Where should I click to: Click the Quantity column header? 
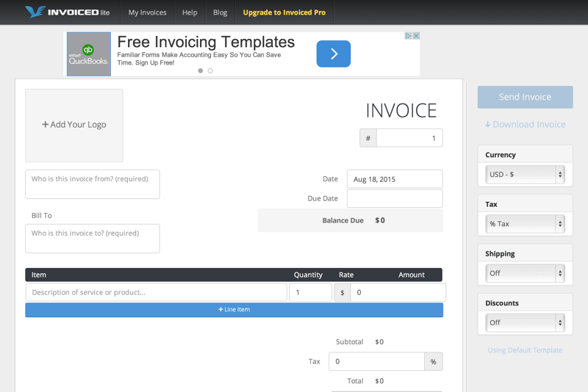[x=308, y=275]
